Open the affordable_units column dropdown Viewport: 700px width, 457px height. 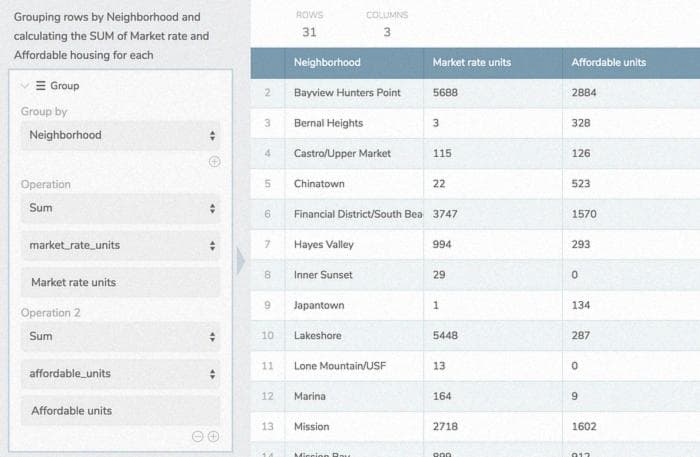[x=120, y=374]
